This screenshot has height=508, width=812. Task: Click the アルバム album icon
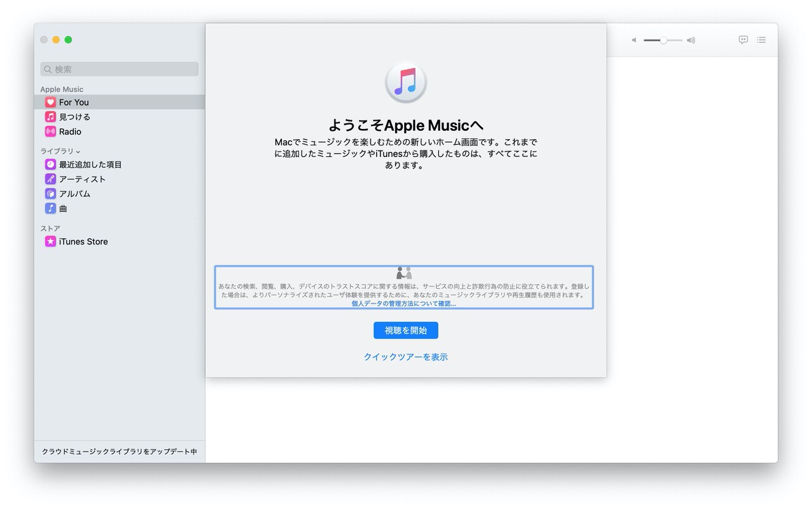[50, 194]
